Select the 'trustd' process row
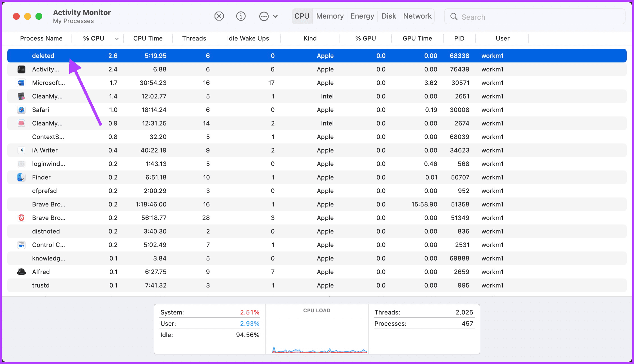This screenshot has height=364, width=634. coord(317,285)
